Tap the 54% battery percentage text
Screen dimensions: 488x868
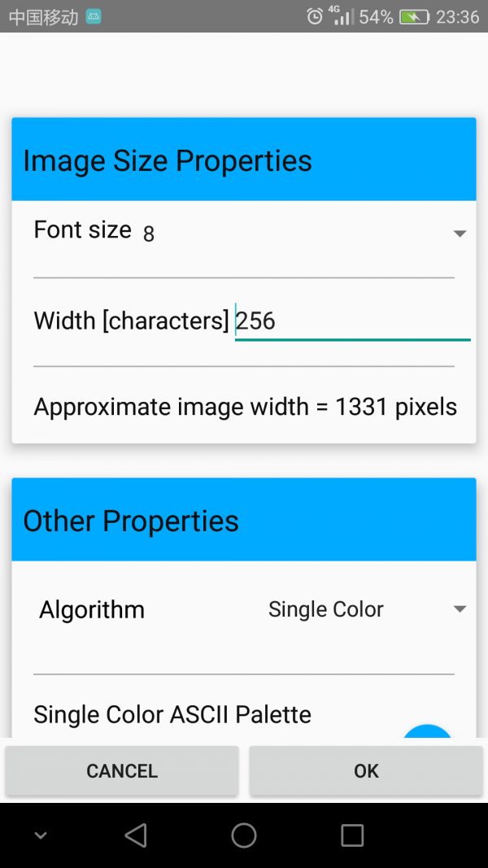[376, 16]
